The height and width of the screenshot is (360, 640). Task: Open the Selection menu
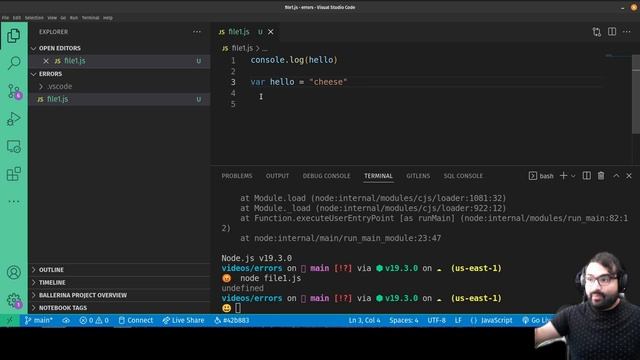[x=34, y=18]
